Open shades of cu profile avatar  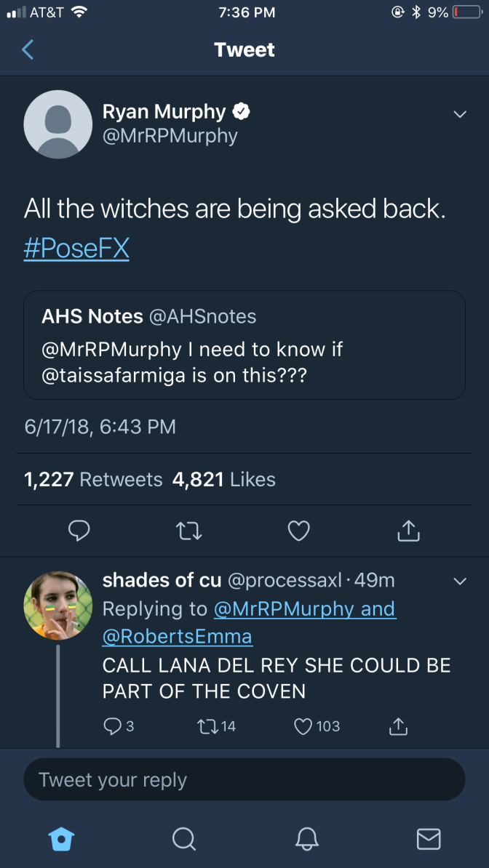point(58,605)
